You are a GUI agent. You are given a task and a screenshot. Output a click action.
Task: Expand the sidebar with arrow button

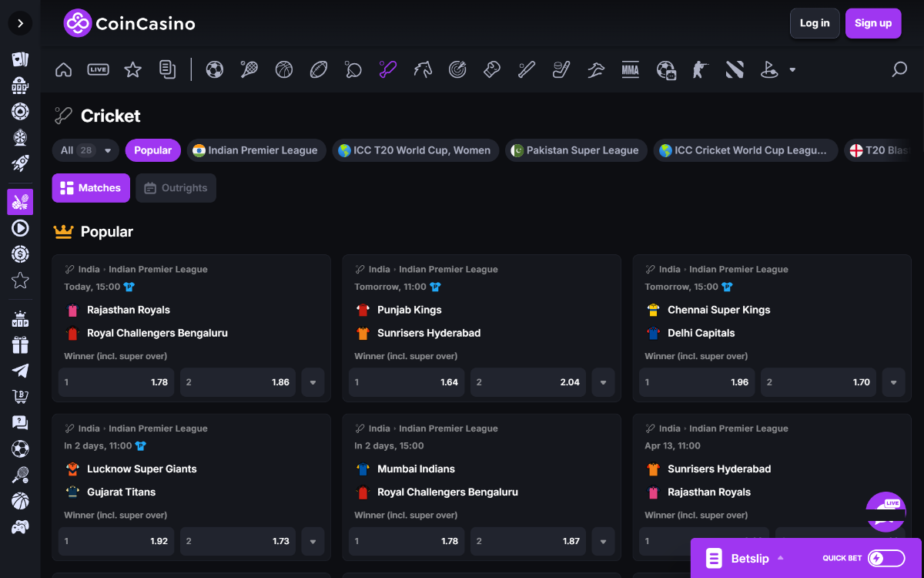point(20,23)
